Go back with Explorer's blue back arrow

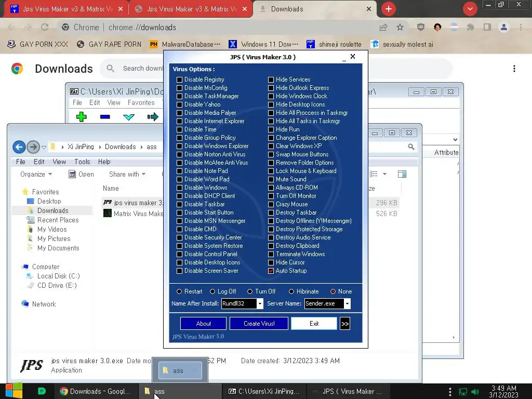(19, 147)
